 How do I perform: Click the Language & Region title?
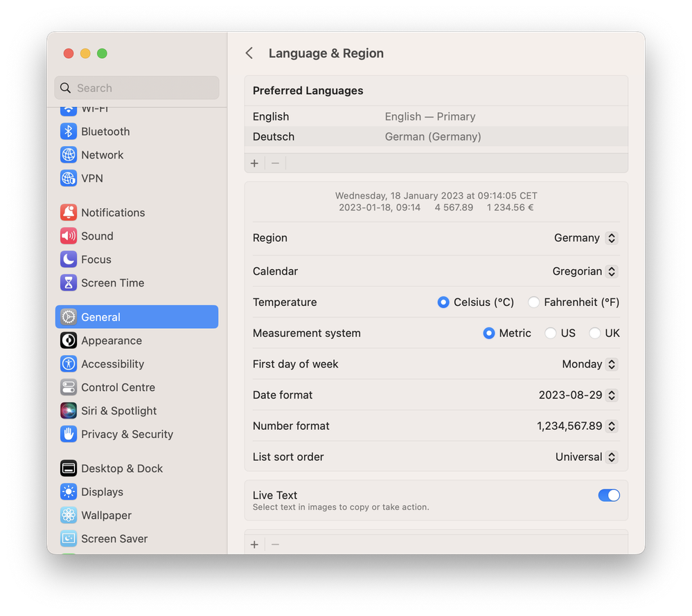pyautogui.click(x=326, y=53)
